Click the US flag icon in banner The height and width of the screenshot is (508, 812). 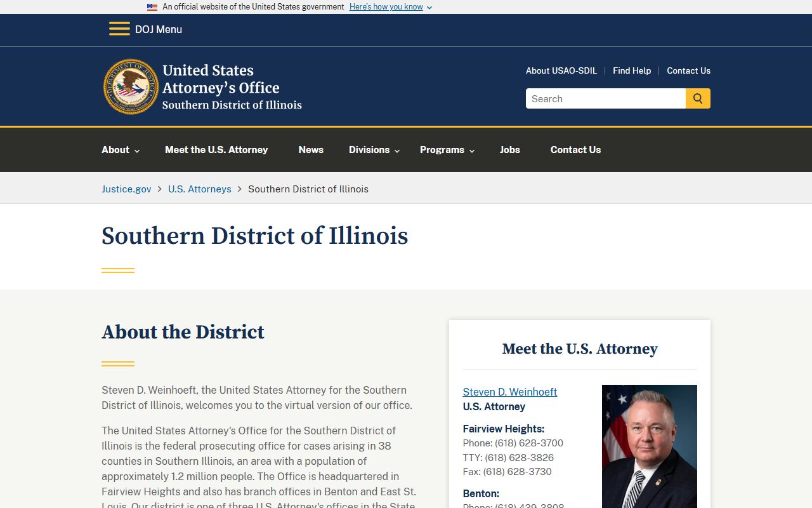coord(152,7)
